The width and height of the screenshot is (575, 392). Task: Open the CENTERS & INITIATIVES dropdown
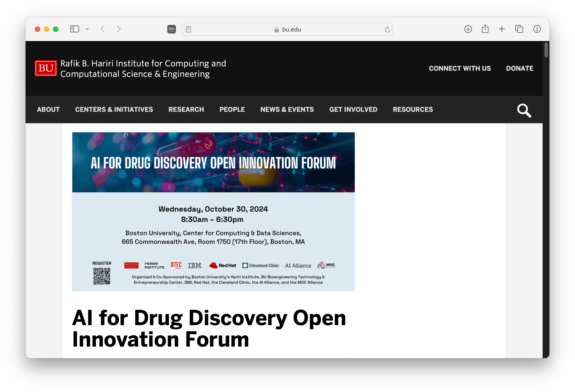114,109
